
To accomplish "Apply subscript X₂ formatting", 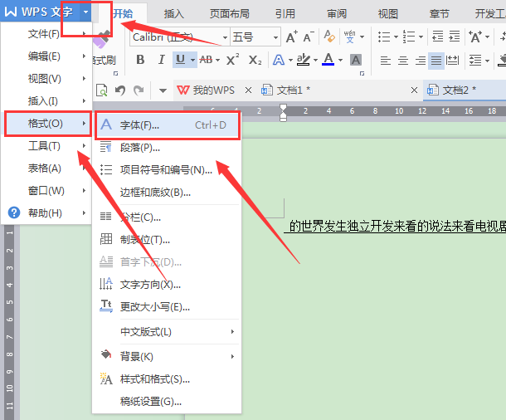I will pos(255,60).
